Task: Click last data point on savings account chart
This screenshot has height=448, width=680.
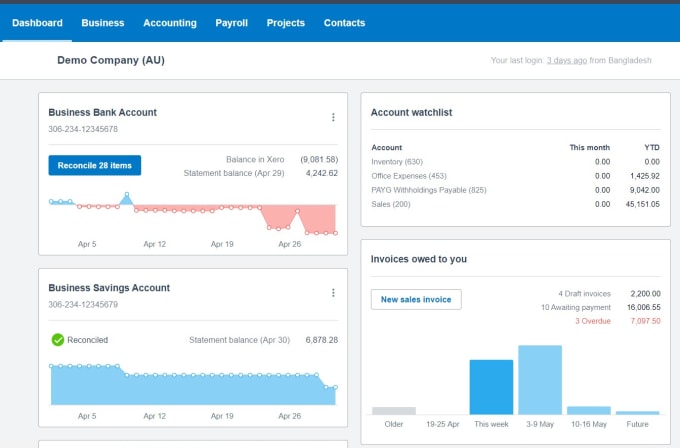Action: (335, 387)
